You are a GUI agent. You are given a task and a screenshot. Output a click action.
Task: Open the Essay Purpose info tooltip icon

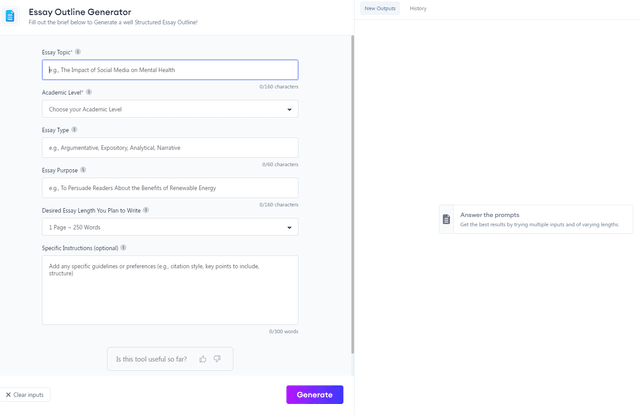(83, 170)
